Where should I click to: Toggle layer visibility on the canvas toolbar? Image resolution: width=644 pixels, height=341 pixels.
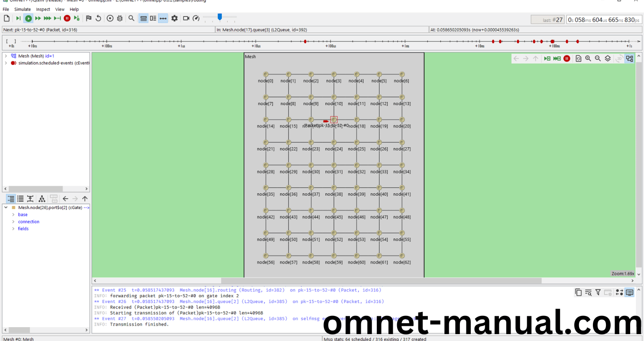607,58
